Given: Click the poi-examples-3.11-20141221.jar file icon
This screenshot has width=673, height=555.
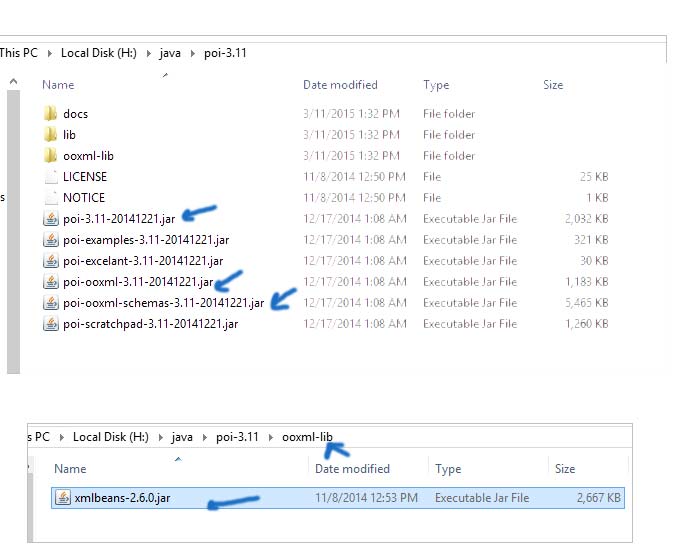Looking at the screenshot, I should click(x=51, y=240).
